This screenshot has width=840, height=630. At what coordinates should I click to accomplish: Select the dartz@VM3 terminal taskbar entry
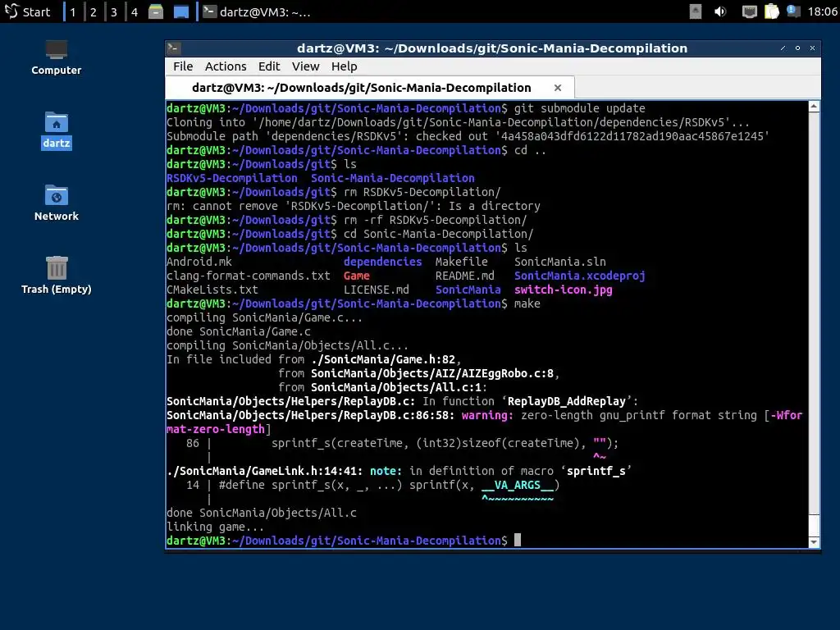tap(257, 11)
